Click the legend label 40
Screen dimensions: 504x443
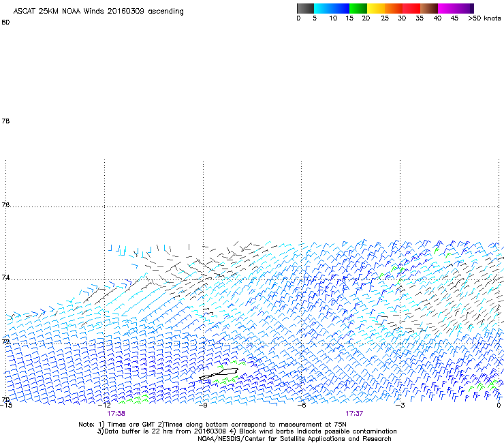tap(437, 18)
